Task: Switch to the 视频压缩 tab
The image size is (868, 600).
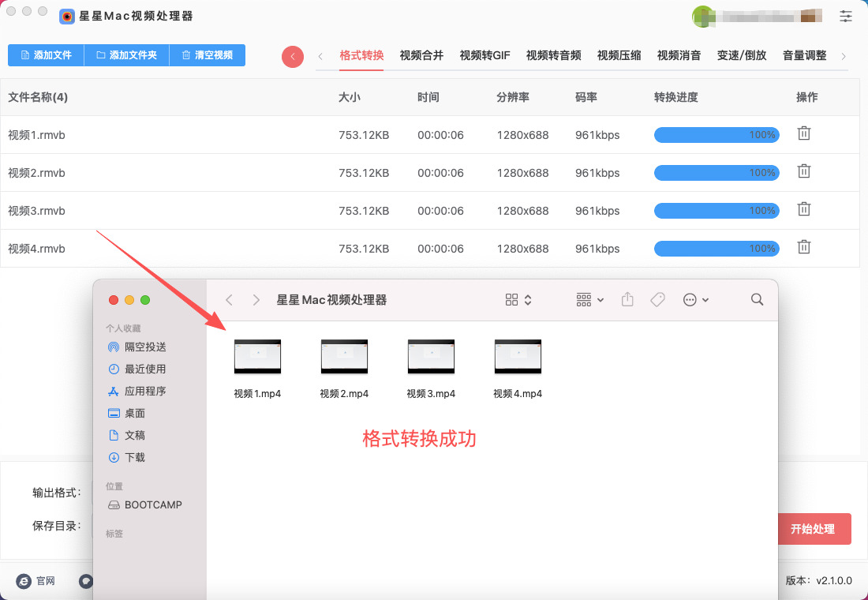Action: [619, 55]
